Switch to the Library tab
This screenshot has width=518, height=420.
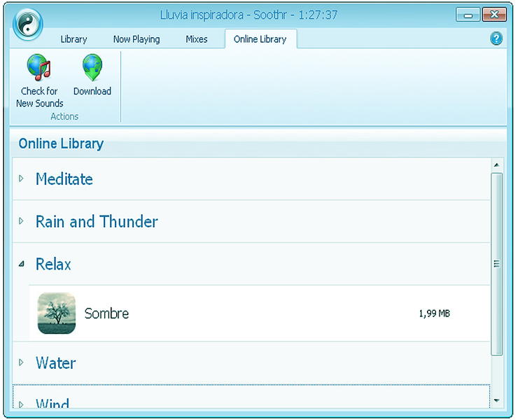(73, 39)
